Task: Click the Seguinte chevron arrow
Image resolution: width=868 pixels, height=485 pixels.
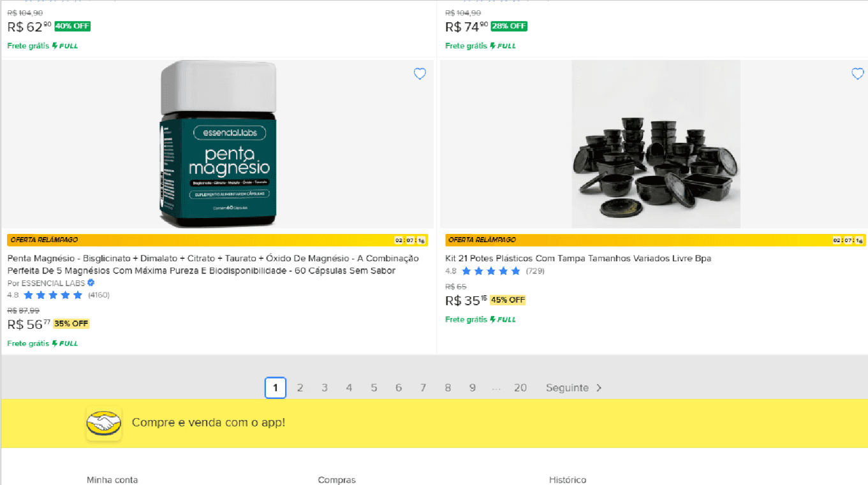Action: click(599, 387)
